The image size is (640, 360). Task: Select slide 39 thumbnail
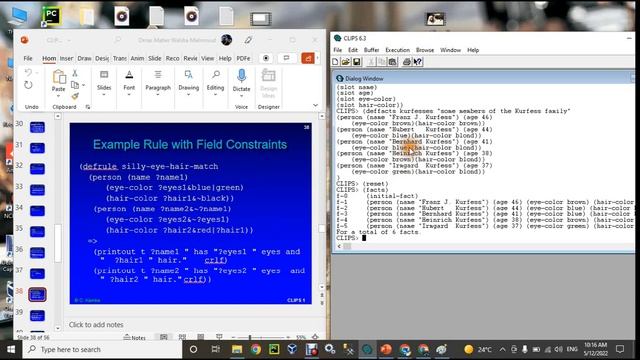[x=37, y=316]
